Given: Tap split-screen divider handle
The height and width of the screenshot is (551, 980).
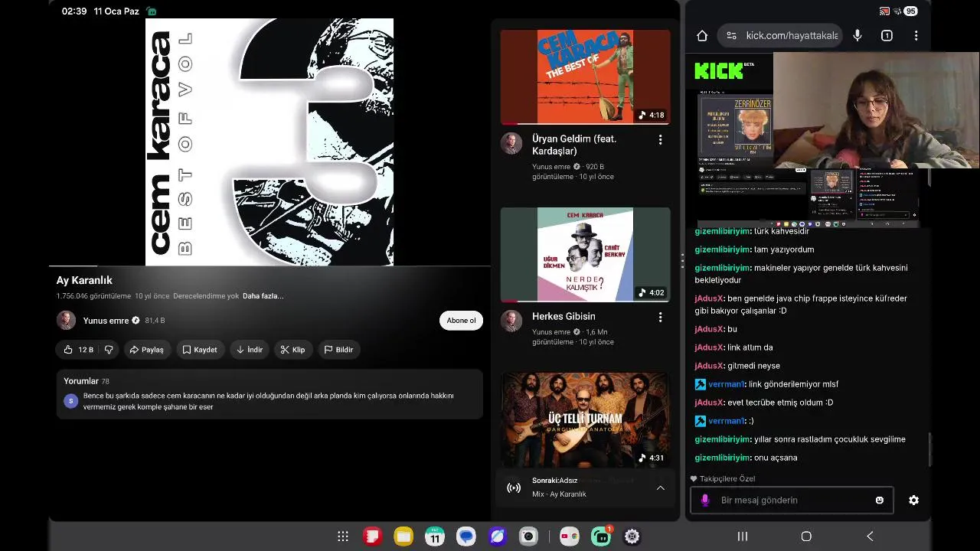Looking at the screenshot, I should coord(682,261).
